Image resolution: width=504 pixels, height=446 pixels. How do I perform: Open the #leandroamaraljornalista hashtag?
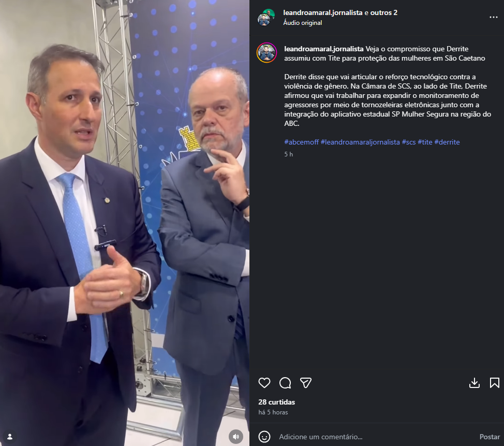[360, 142]
